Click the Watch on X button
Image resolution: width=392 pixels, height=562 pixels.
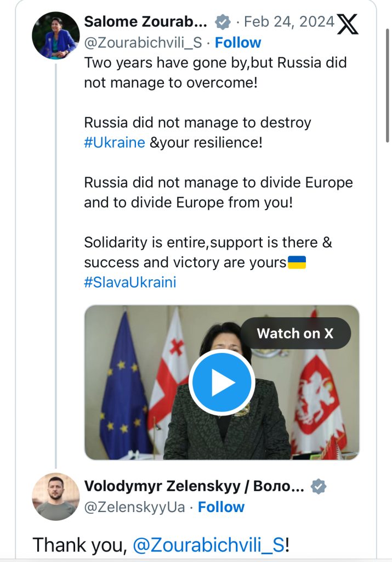(296, 333)
